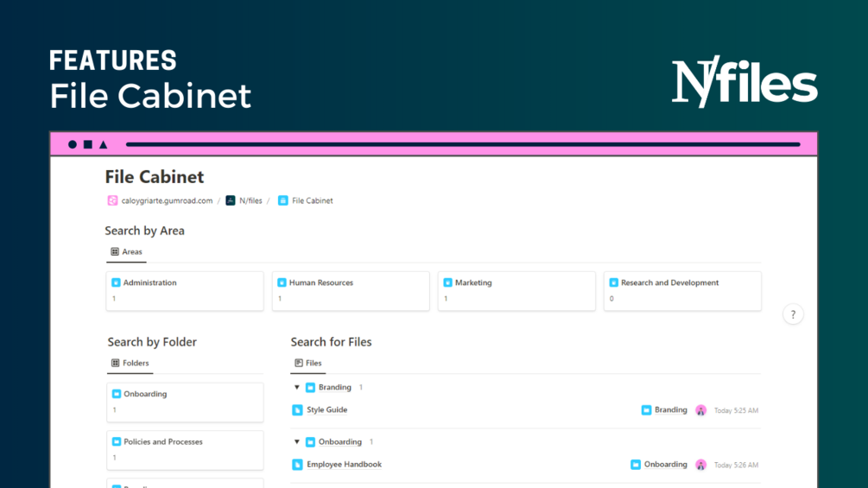The height and width of the screenshot is (488, 868).
Task: Click the Onboarding group folder icon
Action: coord(311,442)
